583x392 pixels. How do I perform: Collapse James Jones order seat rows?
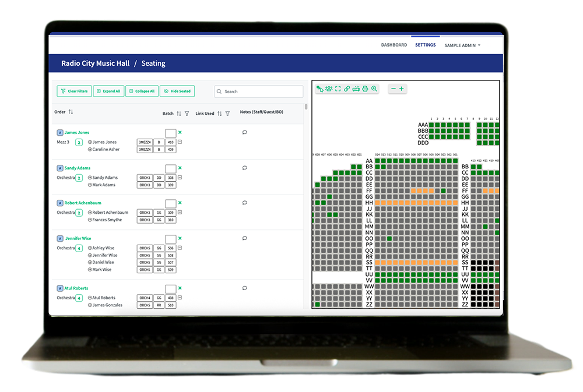(x=180, y=142)
